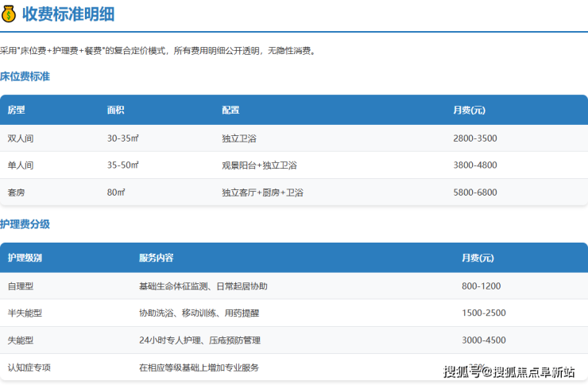Select the 认知症专项 care level row
This screenshot has height=385, width=588.
29,367
